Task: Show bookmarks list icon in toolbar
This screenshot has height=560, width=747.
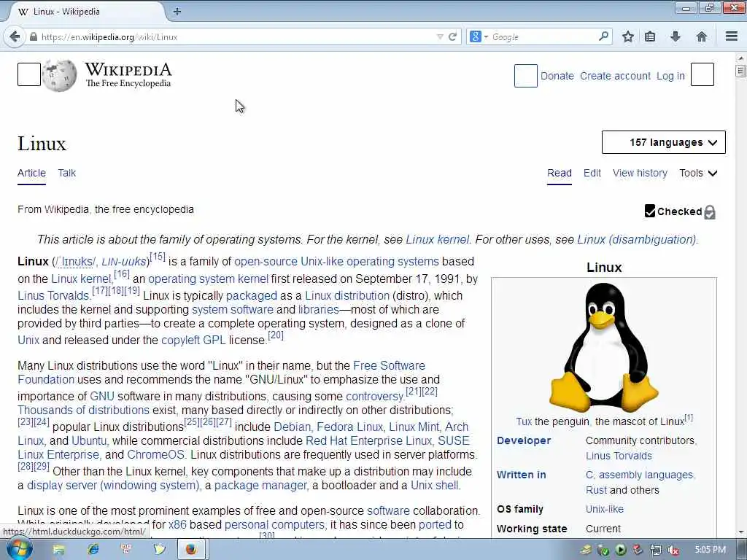Action: [650, 36]
